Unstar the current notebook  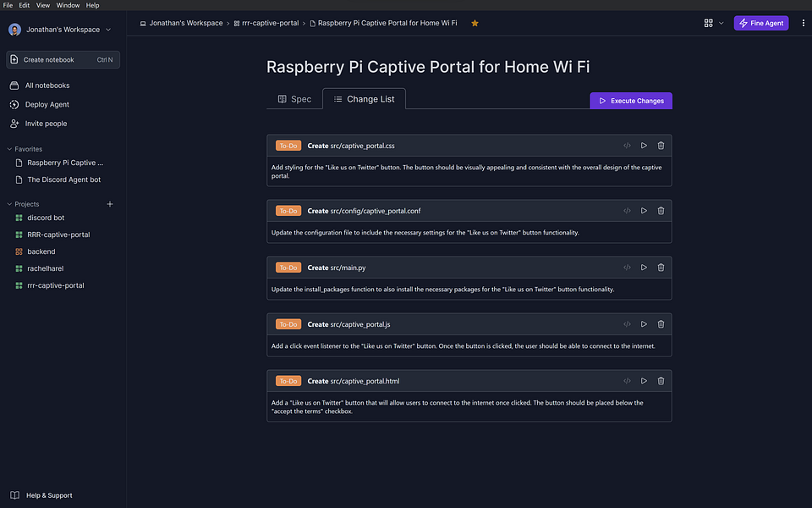click(x=475, y=23)
